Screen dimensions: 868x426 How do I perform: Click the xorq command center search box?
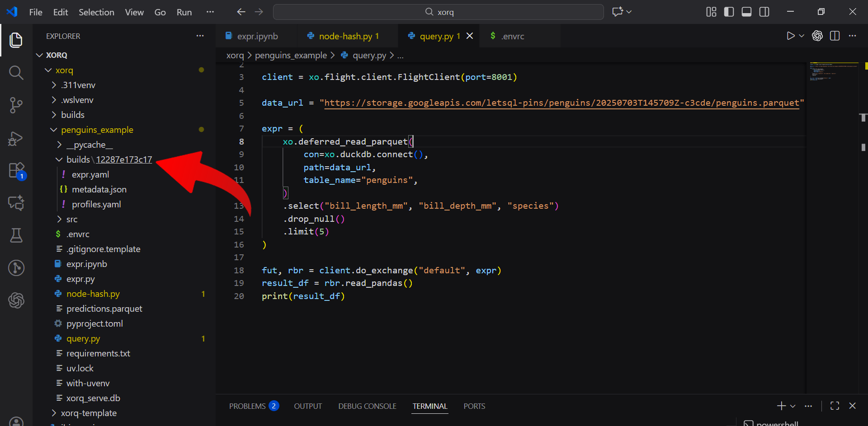438,12
